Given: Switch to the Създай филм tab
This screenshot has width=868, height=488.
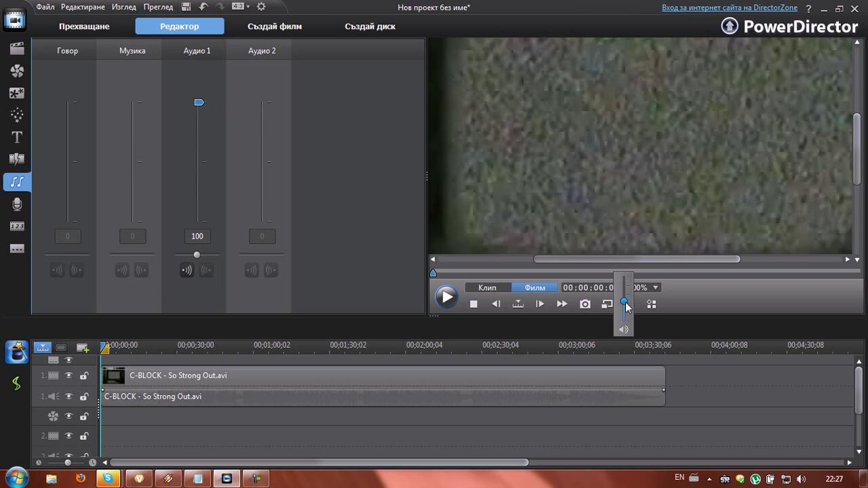Looking at the screenshot, I should [275, 26].
